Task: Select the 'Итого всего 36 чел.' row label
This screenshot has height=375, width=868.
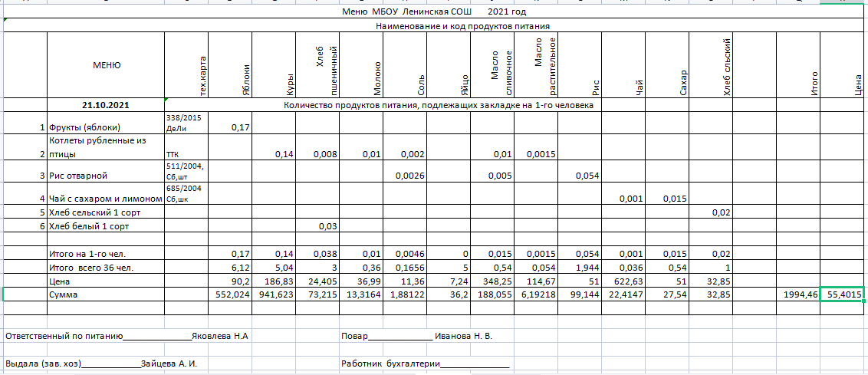Action: pos(106,267)
